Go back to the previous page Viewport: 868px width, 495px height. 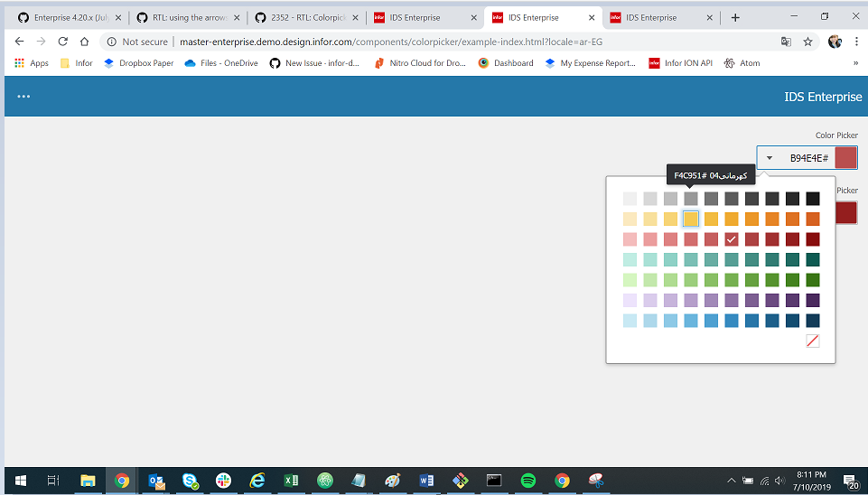click(19, 42)
